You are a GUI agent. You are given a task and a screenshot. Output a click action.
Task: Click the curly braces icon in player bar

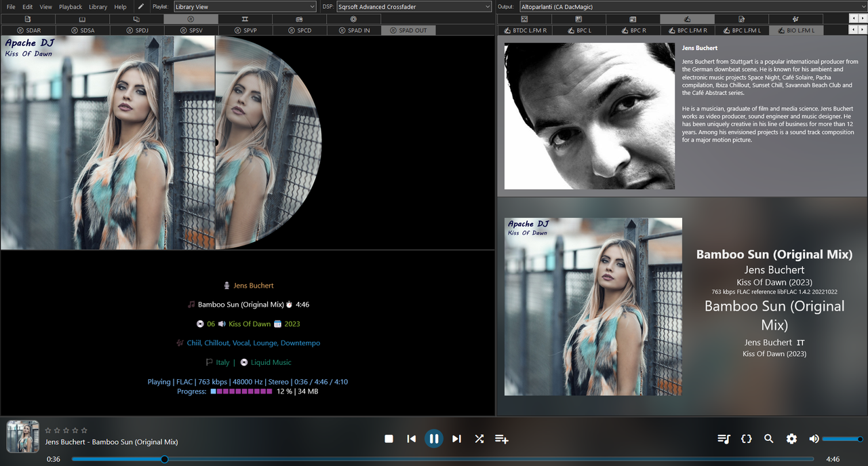tap(747, 439)
